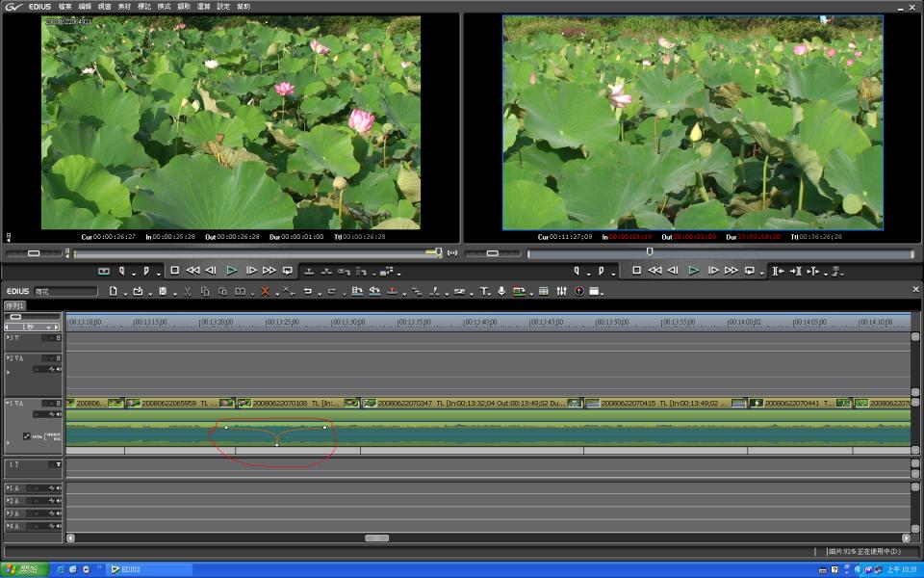Click the Windows 開始 Start button
This screenshot has width=924, height=578.
pos(22,569)
